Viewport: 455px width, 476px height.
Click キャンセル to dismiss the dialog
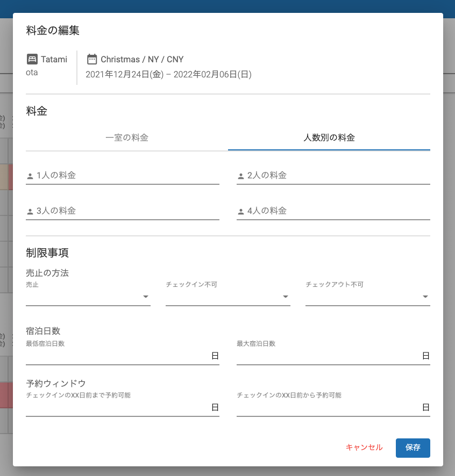pyautogui.click(x=364, y=448)
